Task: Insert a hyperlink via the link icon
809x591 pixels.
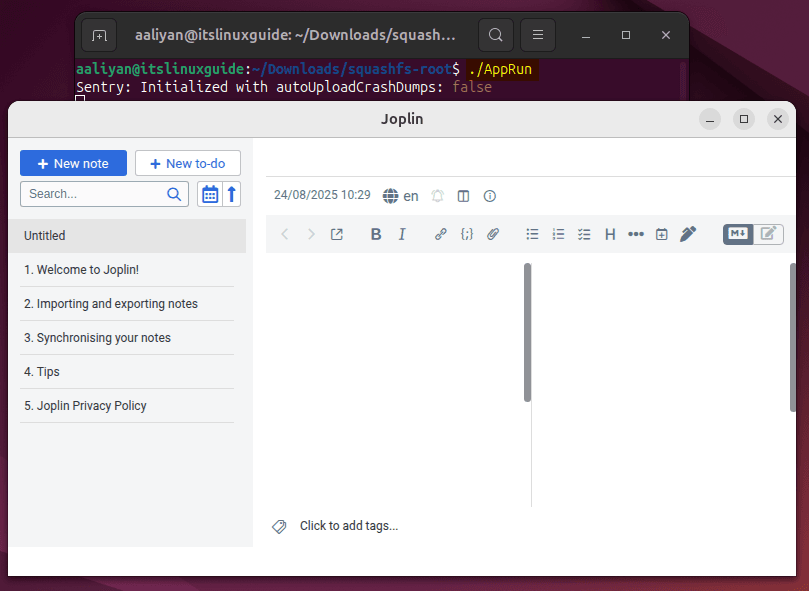Action: coord(440,234)
